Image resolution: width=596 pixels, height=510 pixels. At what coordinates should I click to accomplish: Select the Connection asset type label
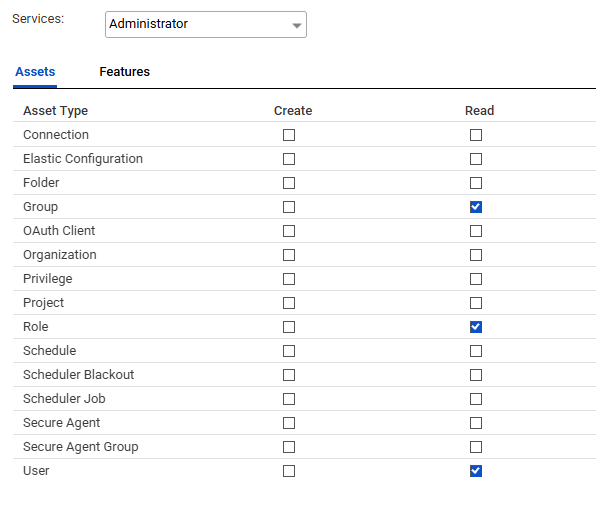56,135
